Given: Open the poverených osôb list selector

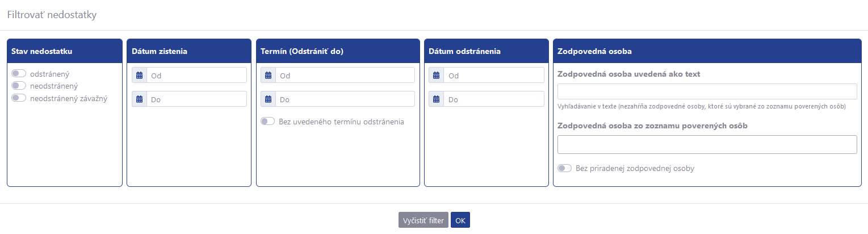Looking at the screenshot, I should tap(707, 144).
